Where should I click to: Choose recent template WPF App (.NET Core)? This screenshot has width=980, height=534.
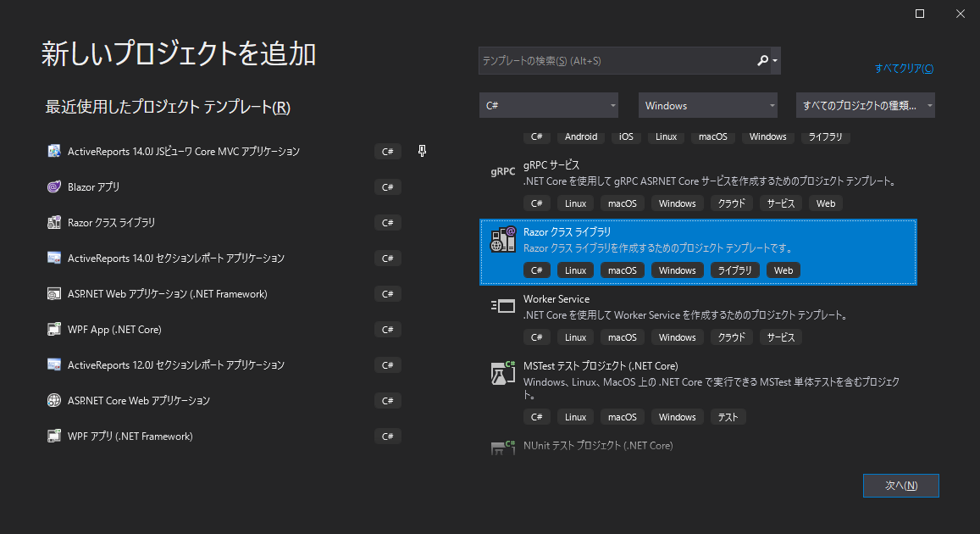tap(114, 330)
